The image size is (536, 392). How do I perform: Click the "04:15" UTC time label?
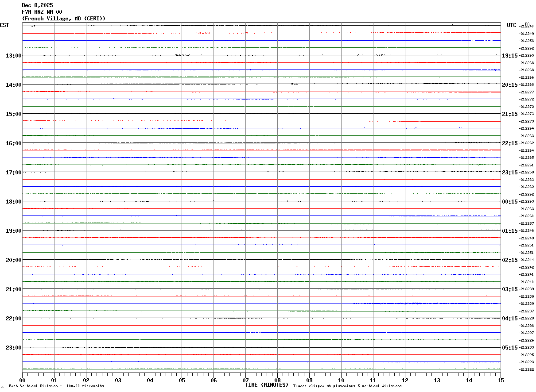pyautogui.click(x=509, y=319)
